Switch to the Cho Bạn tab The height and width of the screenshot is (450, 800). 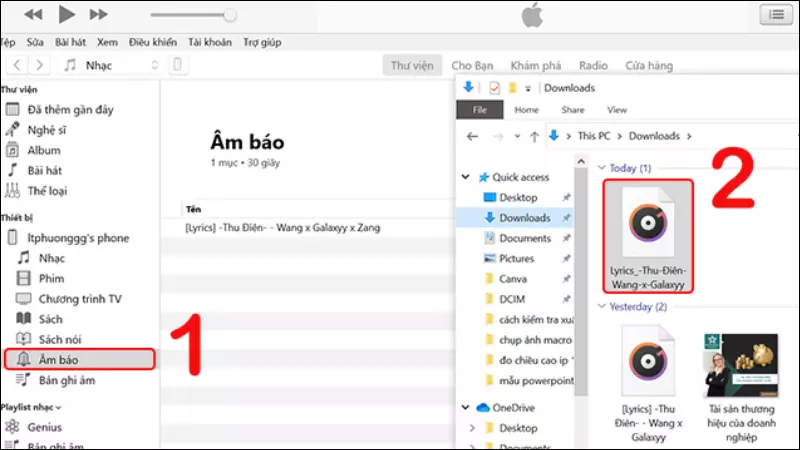pos(472,66)
